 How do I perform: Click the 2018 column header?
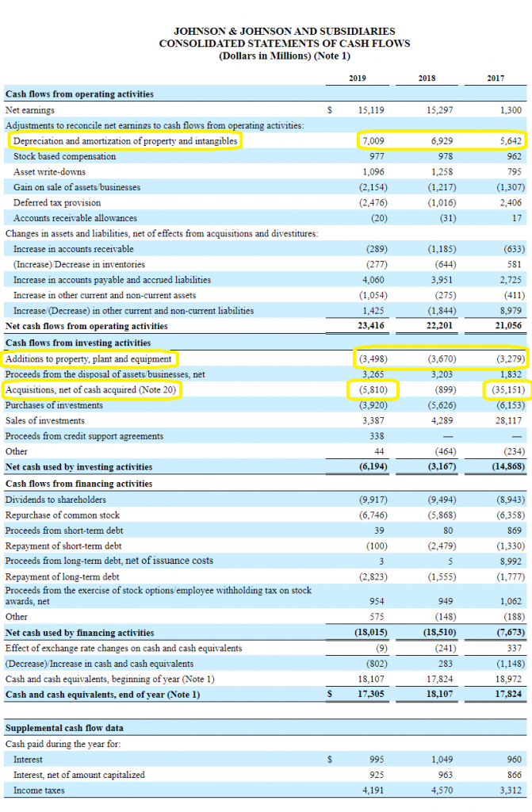[x=427, y=79]
